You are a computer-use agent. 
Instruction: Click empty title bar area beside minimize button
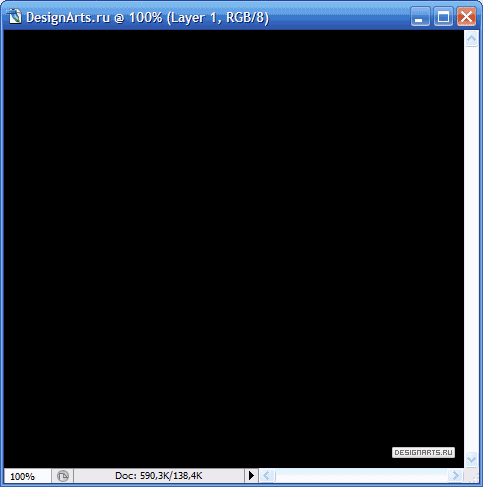[x=339, y=17]
